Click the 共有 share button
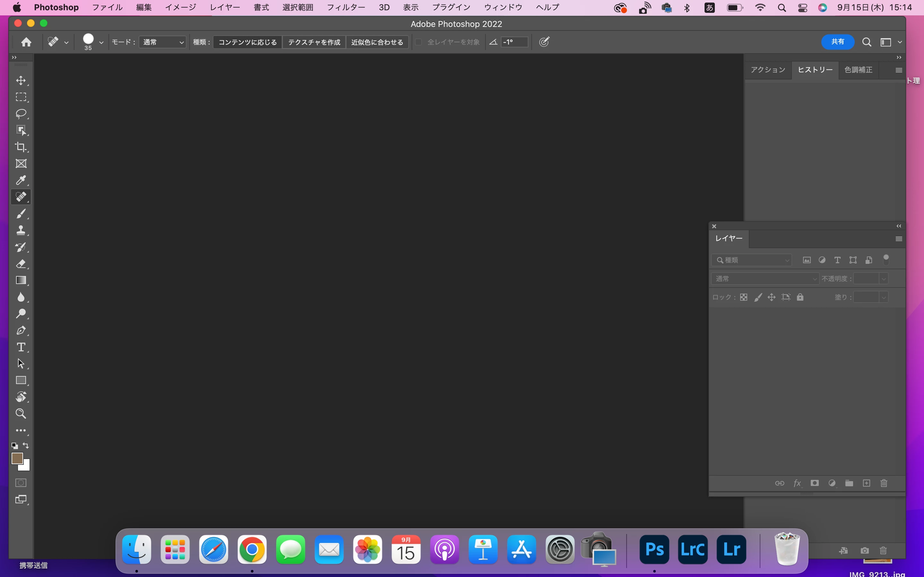This screenshot has width=924, height=577. [837, 42]
